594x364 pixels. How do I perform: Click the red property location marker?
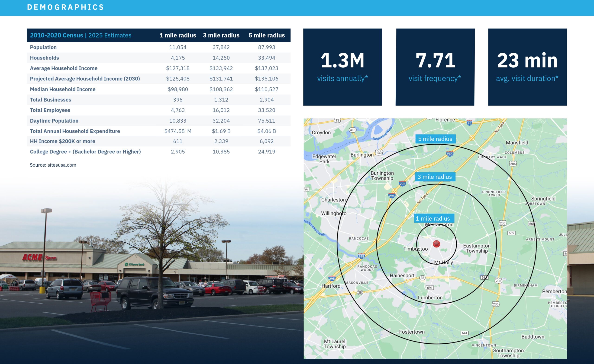tap(436, 244)
